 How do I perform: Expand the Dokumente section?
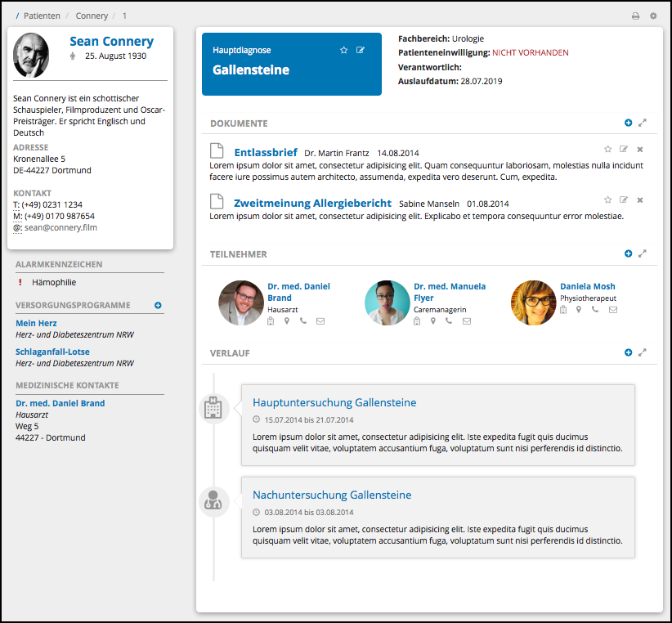point(643,123)
